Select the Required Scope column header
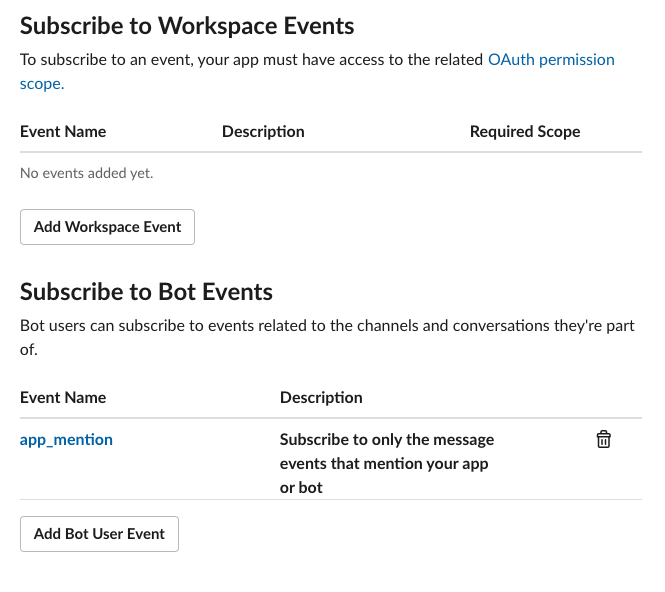The image size is (665, 592). coord(524,132)
